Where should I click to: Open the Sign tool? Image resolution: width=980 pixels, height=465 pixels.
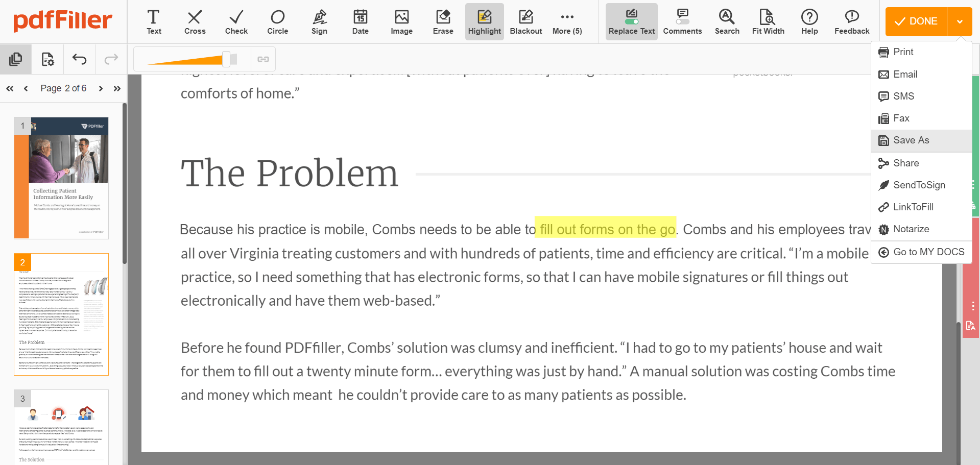pyautogui.click(x=319, y=21)
